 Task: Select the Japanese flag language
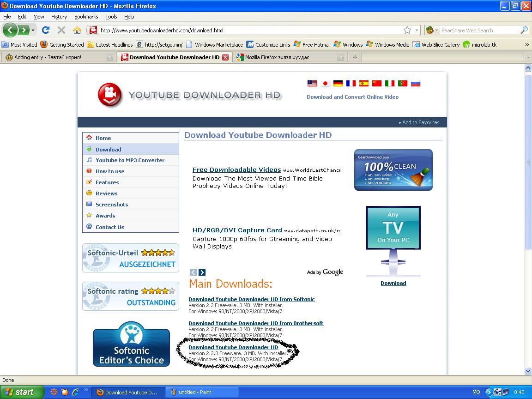coord(325,84)
